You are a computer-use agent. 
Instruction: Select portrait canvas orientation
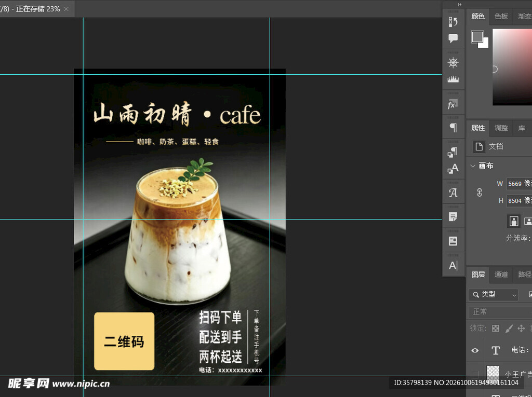[x=514, y=221]
